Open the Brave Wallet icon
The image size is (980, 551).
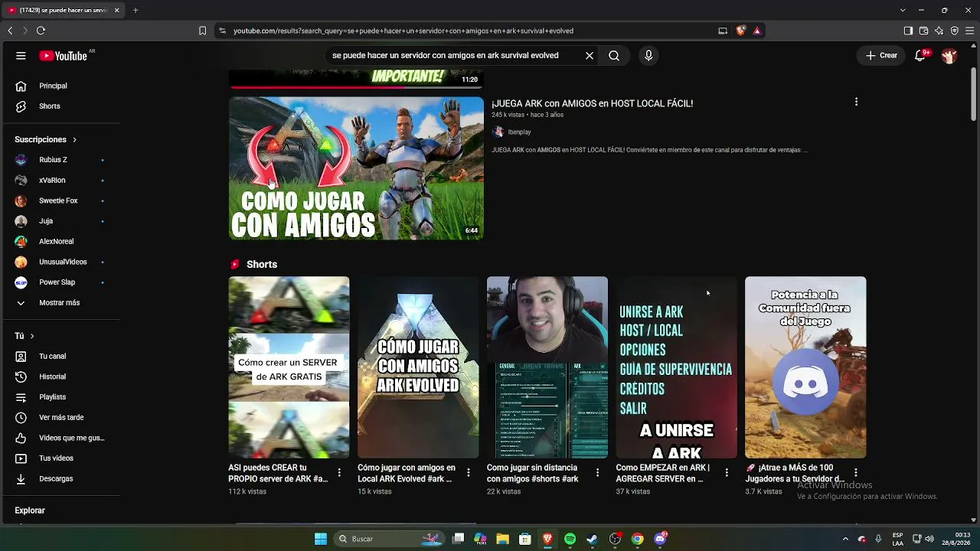tap(923, 31)
